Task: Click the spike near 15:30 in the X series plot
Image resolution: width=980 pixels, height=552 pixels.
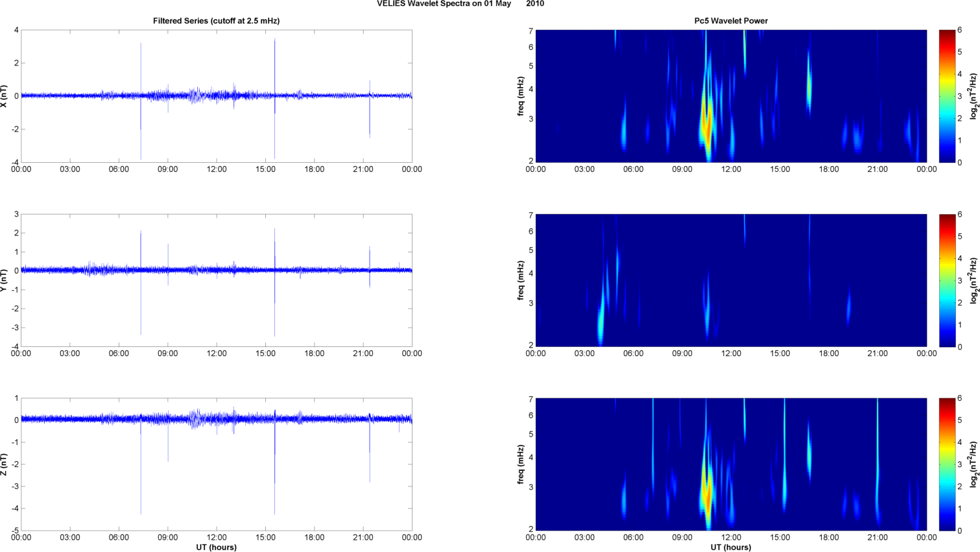Action: [x=274, y=97]
